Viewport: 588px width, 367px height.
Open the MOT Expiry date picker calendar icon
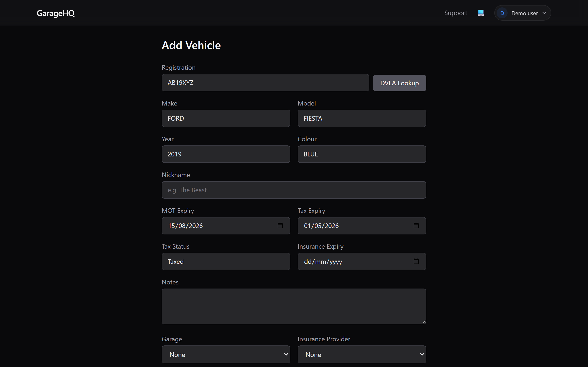[280, 225]
